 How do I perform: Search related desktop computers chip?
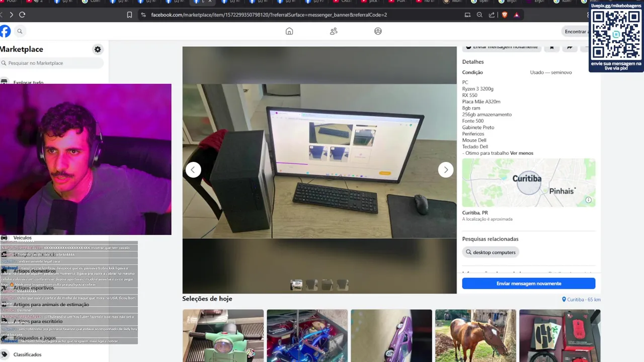[x=490, y=252]
